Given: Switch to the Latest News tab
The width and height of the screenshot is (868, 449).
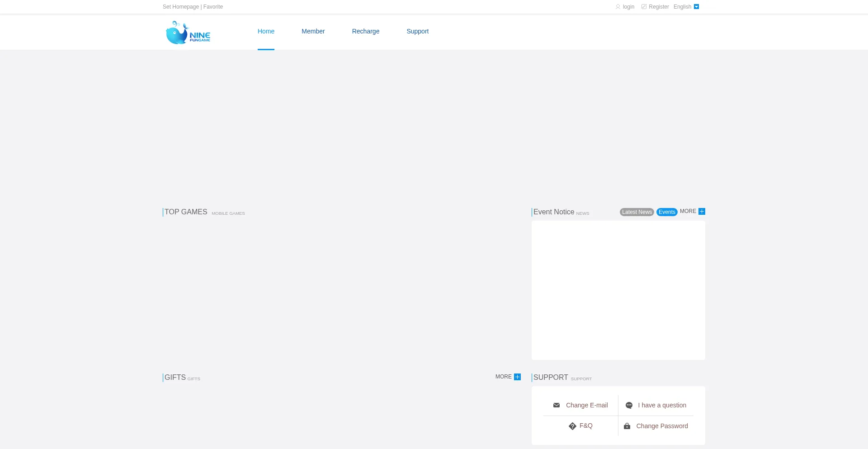Looking at the screenshot, I should pos(637,212).
